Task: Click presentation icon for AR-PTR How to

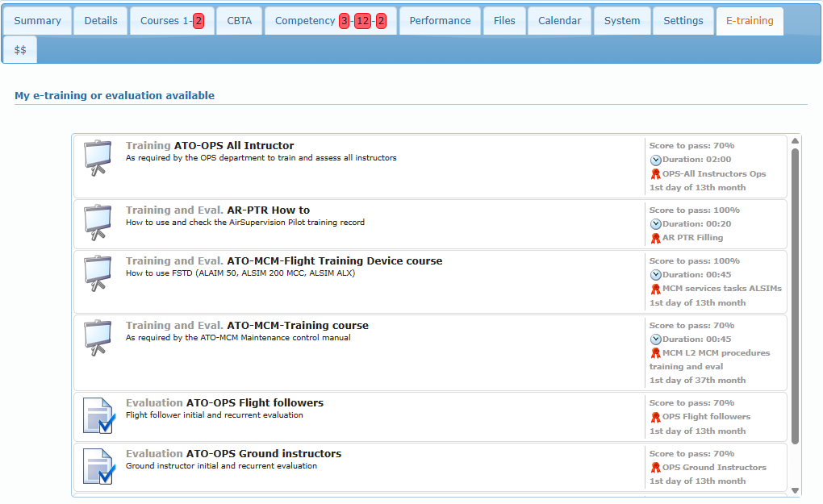Action: (98, 222)
